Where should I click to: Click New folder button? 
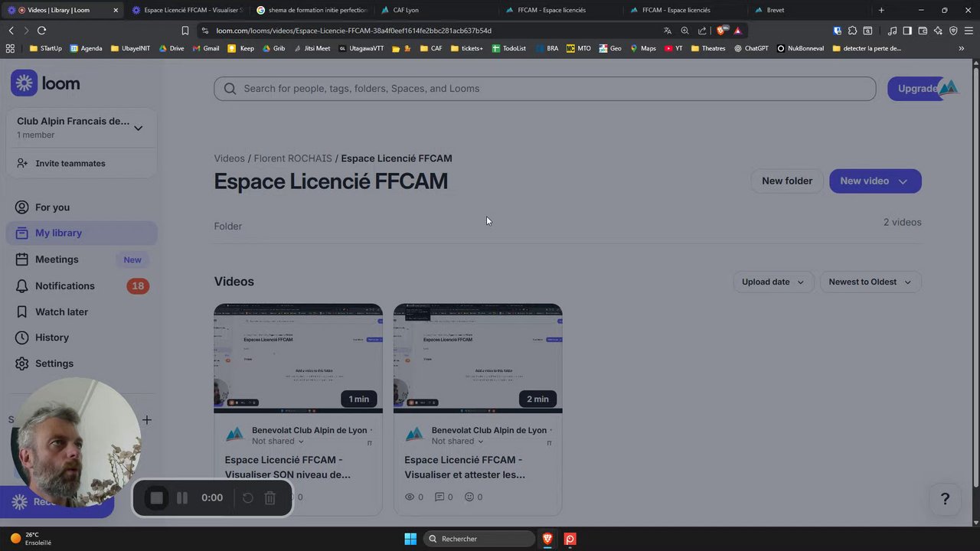tap(786, 181)
